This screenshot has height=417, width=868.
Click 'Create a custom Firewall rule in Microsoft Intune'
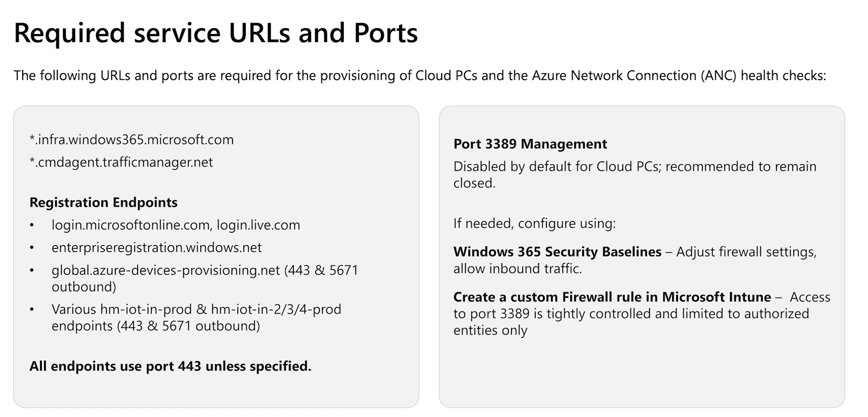coord(612,297)
